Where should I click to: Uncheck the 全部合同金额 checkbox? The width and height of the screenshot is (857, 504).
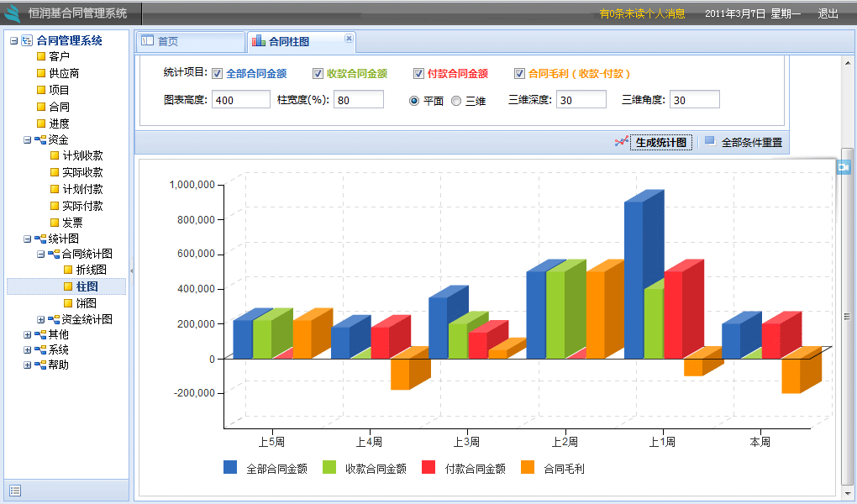(x=218, y=73)
